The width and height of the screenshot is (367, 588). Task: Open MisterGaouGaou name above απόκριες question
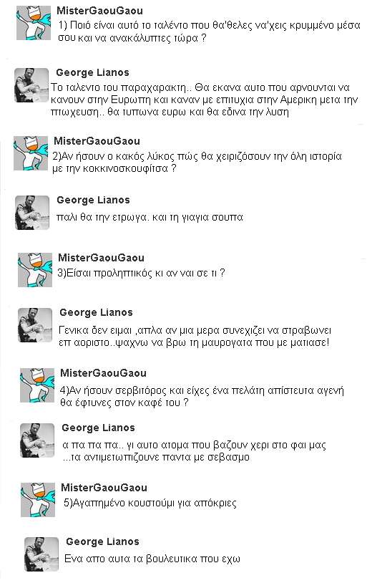(x=104, y=488)
